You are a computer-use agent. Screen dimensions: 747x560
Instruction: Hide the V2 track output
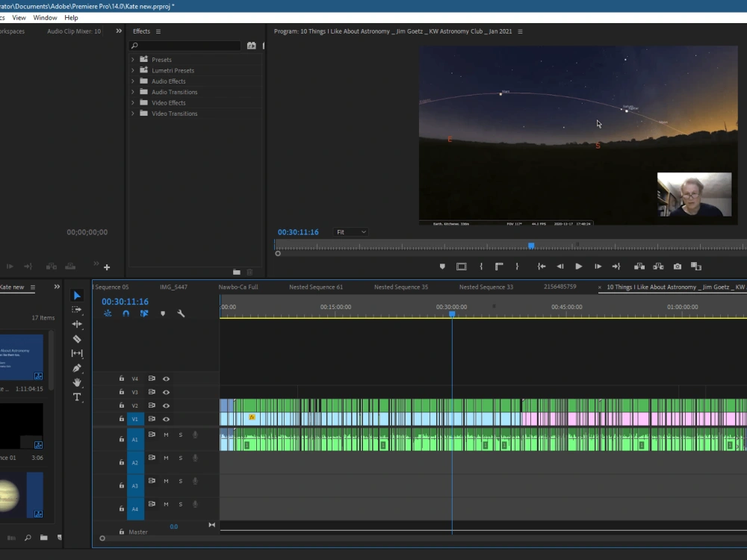click(x=167, y=405)
